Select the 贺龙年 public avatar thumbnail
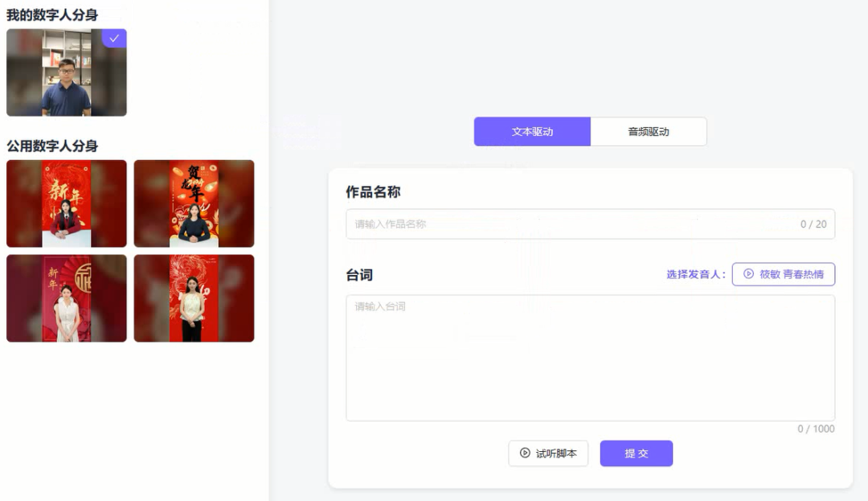 [194, 203]
